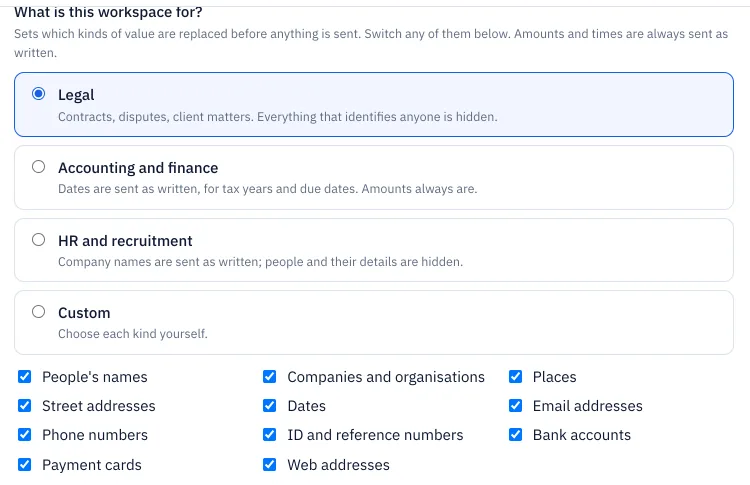Toggle the Phone numbers checkbox
The width and height of the screenshot is (750, 485).
tap(24, 434)
